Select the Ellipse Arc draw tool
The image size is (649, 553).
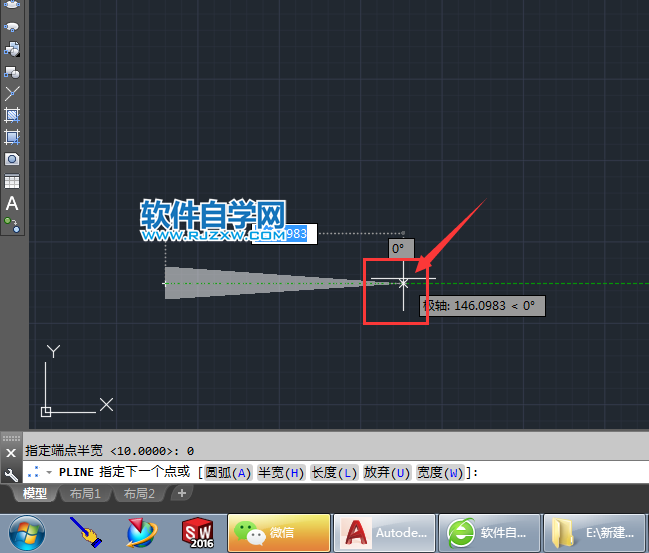coord(12,27)
